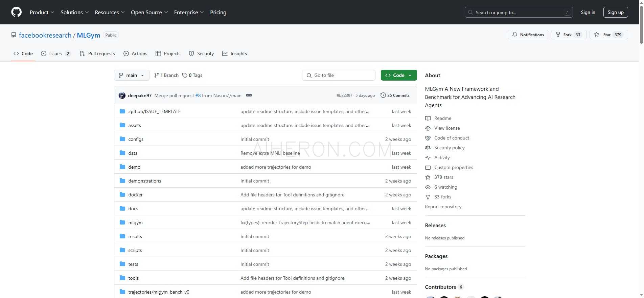Image resolution: width=644 pixels, height=298 pixels.
Task: Switch to the Actions tab
Action: (x=135, y=54)
